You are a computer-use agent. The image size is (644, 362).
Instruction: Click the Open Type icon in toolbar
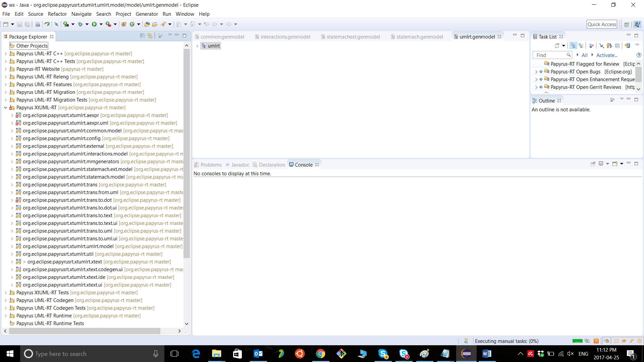point(147,24)
